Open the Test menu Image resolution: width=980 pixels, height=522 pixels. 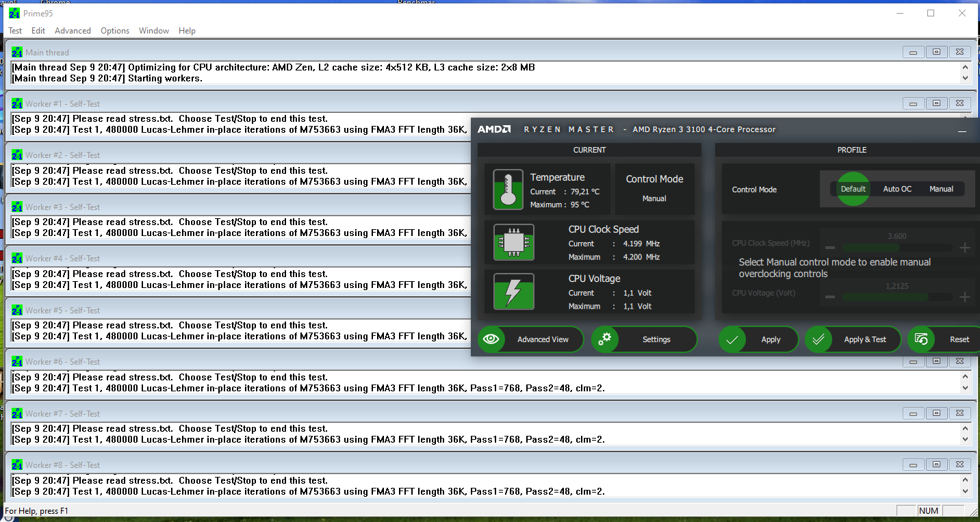(15, 31)
